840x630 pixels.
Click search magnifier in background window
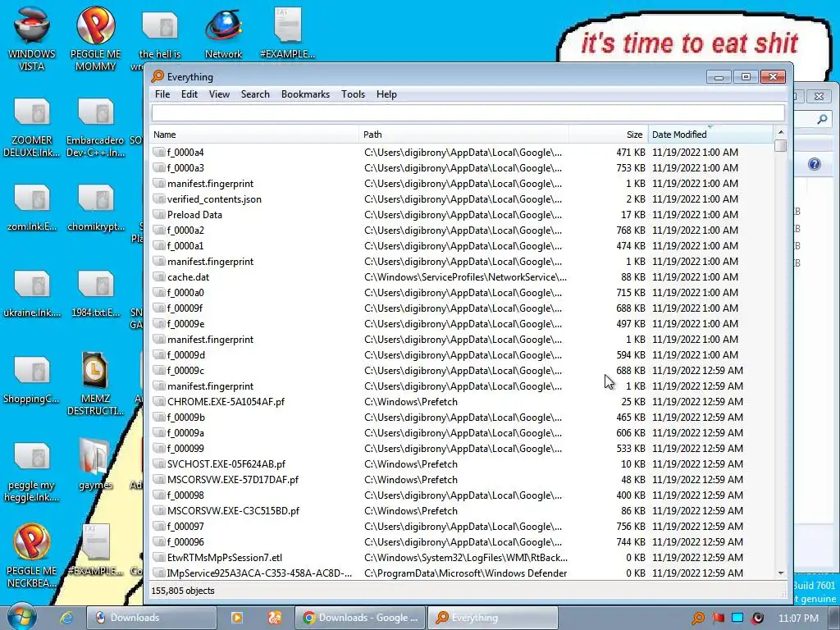(x=822, y=119)
